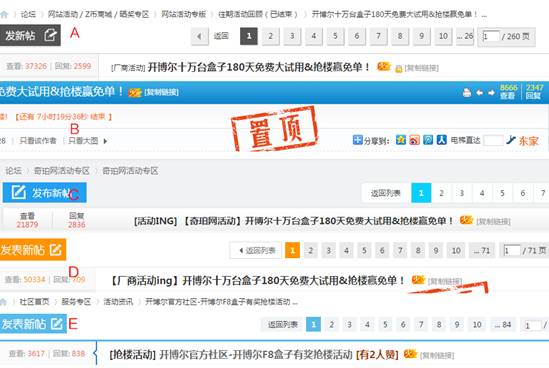
Task: Click the 只看大图 link
Action: pyautogui.click(x=83, y=141)
